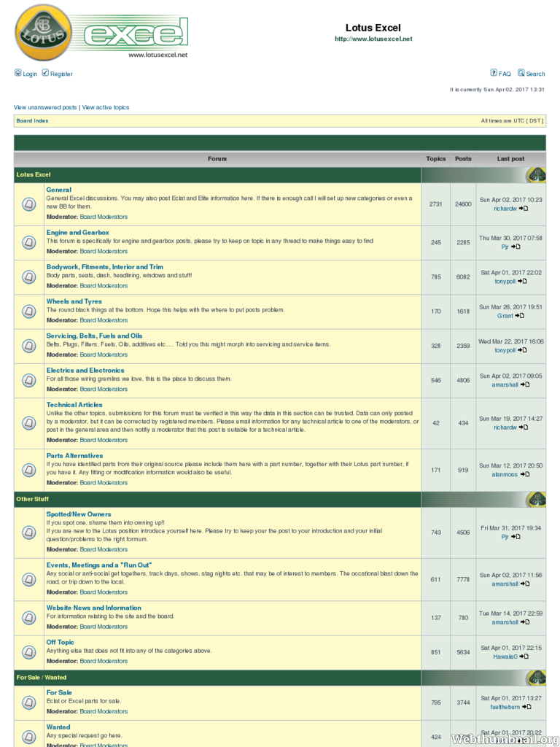Screen dimensions: 560x747
Task: Open the Login link
Action: click(x=29, y=74)
